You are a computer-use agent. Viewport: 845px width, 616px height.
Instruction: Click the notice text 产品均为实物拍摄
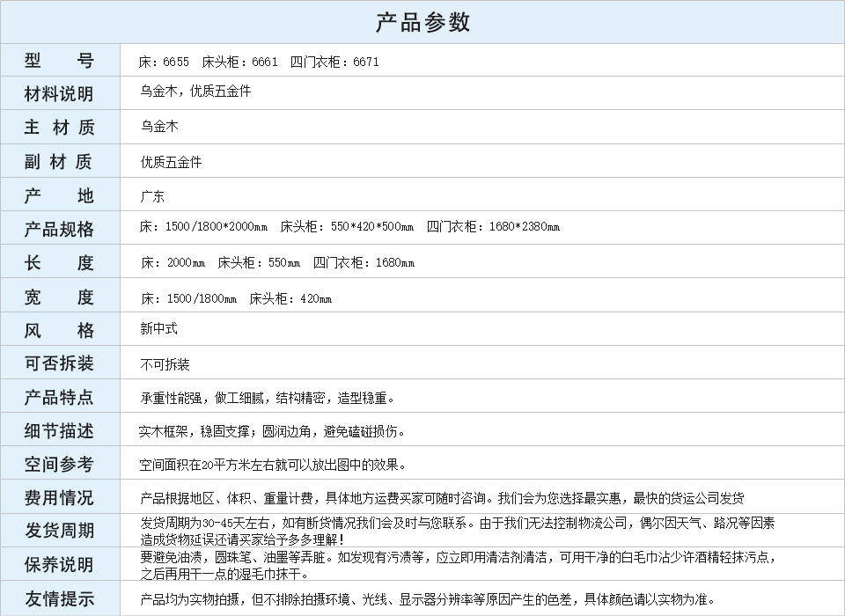coord(189,599)
